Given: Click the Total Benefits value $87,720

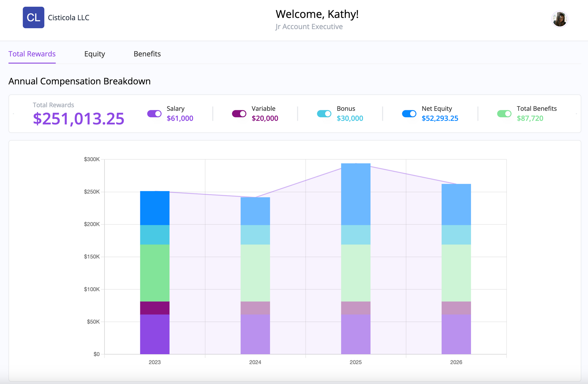Looking at the screenshot, I should pyautogui.click(x=530, y=118).
